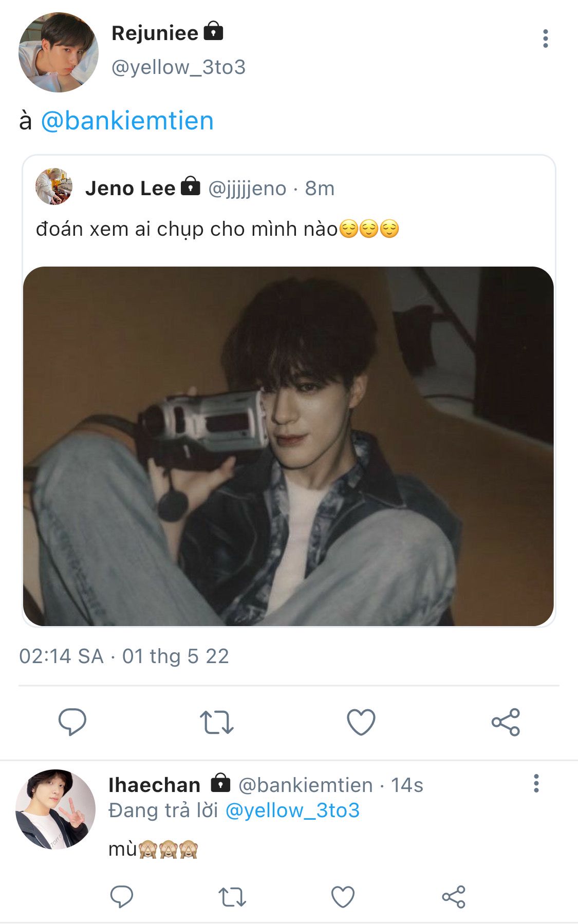Image resolution: width=578 pixels, height=924 pixels.
Task: Open quoted tweet text by Jeno Lee
Action: click(x=187, y=229)
